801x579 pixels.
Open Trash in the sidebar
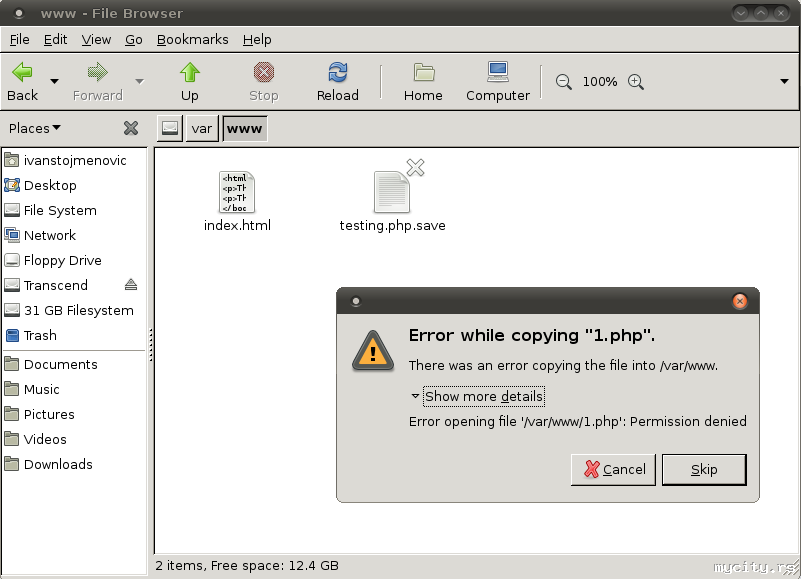click(x=74, y=336)
